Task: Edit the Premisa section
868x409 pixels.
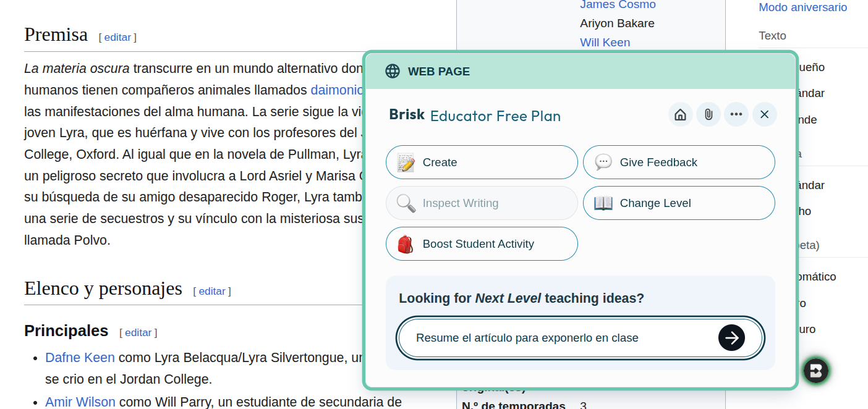Action: [117, 37]
